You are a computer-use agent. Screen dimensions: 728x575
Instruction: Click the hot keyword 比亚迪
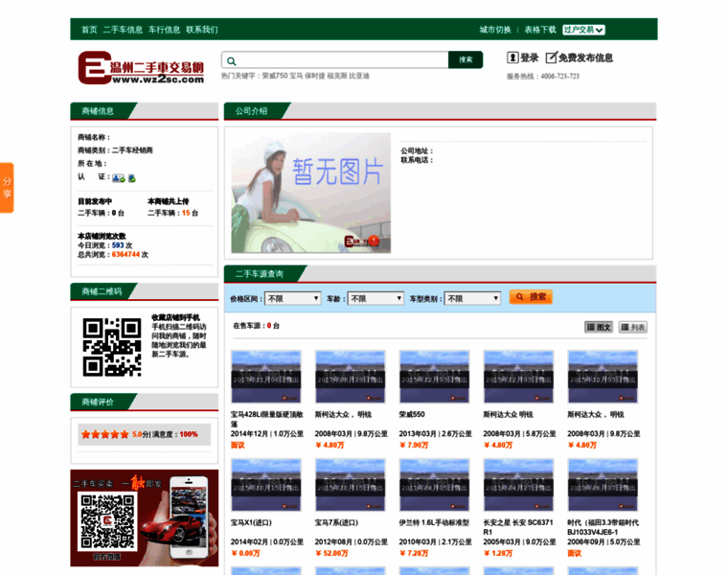coord(359,76)
